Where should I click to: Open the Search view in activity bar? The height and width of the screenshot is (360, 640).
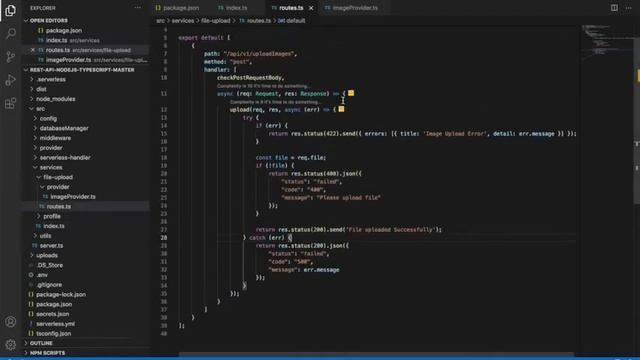coord(11,33)
